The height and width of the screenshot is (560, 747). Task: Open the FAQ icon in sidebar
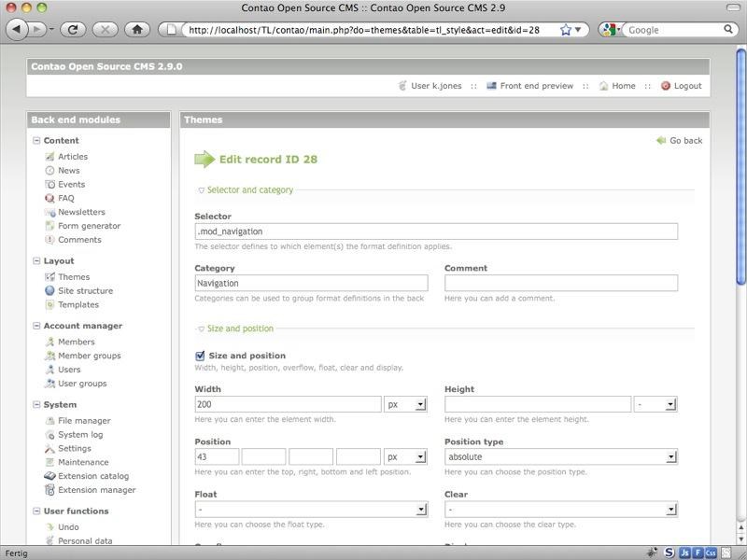point(49,198)
